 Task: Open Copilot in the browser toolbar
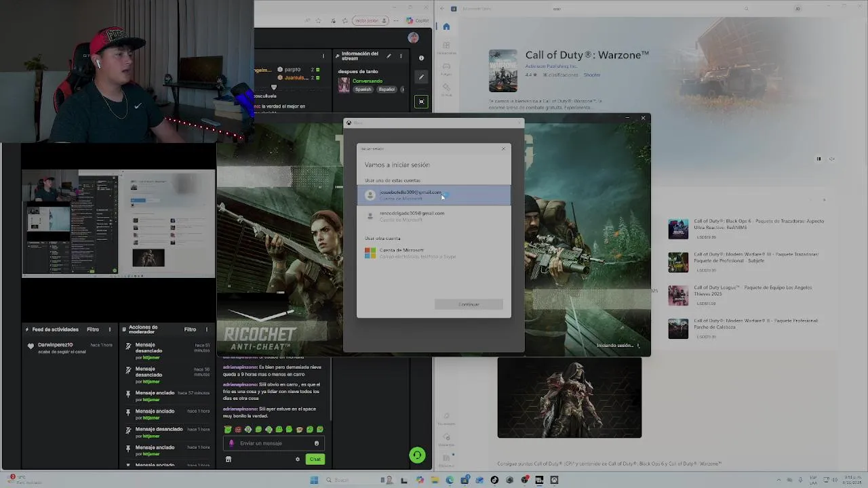click(x=418, y=20)
